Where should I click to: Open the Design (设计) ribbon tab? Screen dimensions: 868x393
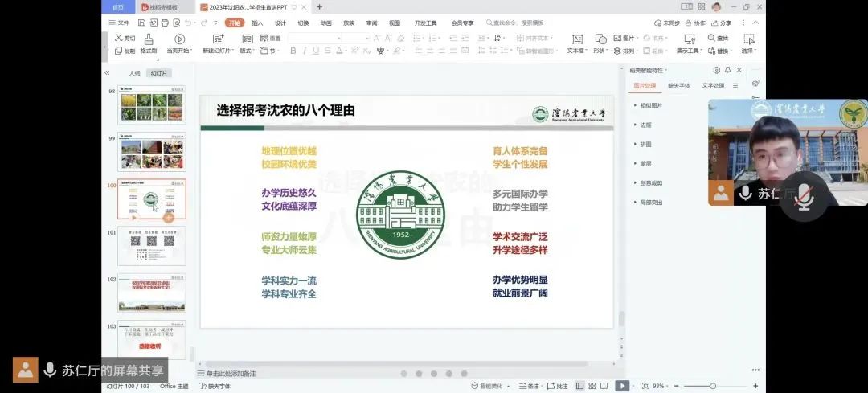click(280, 23)
